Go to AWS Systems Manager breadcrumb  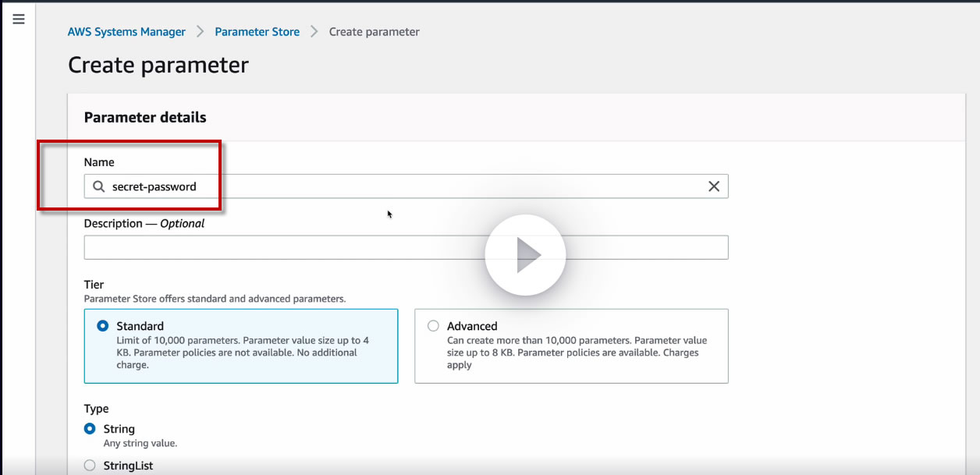pyautogui.click(x=126, y=32)
